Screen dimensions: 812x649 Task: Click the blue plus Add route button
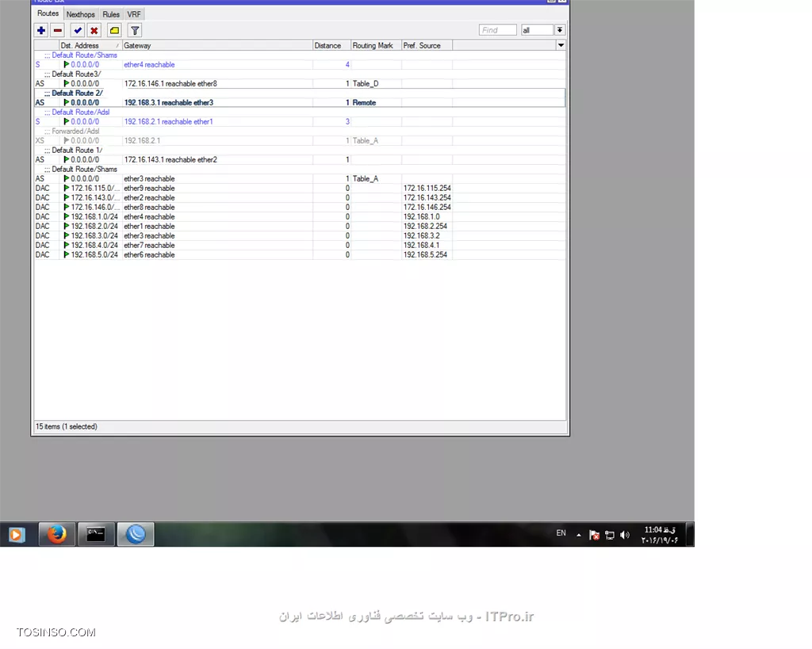pos(41,31)
